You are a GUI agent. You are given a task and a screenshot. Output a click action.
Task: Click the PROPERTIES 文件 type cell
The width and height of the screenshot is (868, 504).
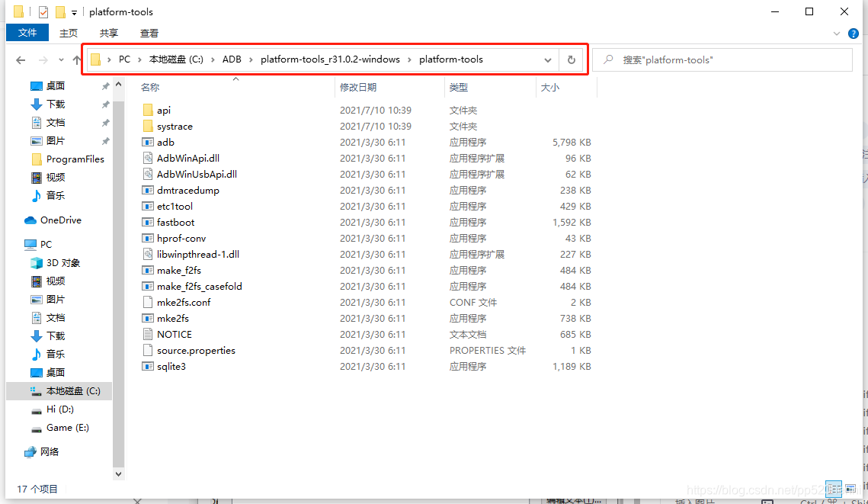488,351
